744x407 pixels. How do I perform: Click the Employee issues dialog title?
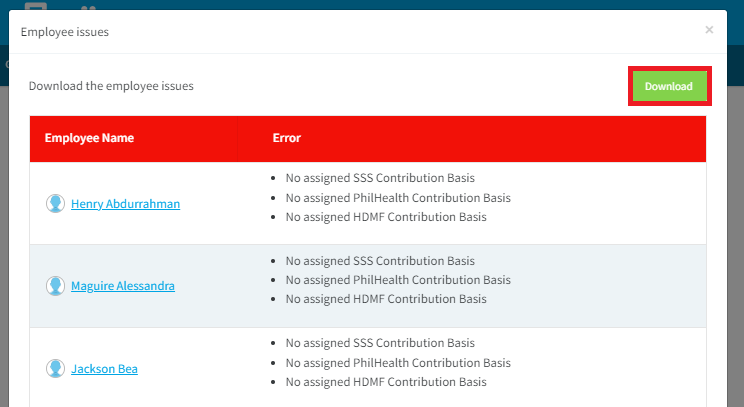tap(65, 32)
